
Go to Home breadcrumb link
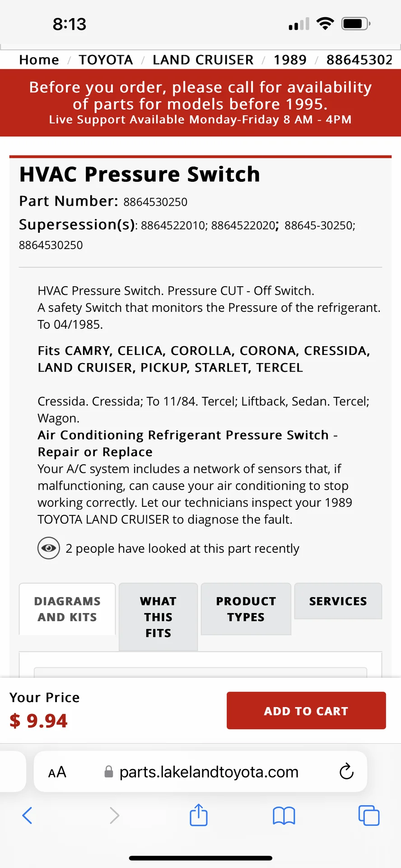click(x=39, y=60)
